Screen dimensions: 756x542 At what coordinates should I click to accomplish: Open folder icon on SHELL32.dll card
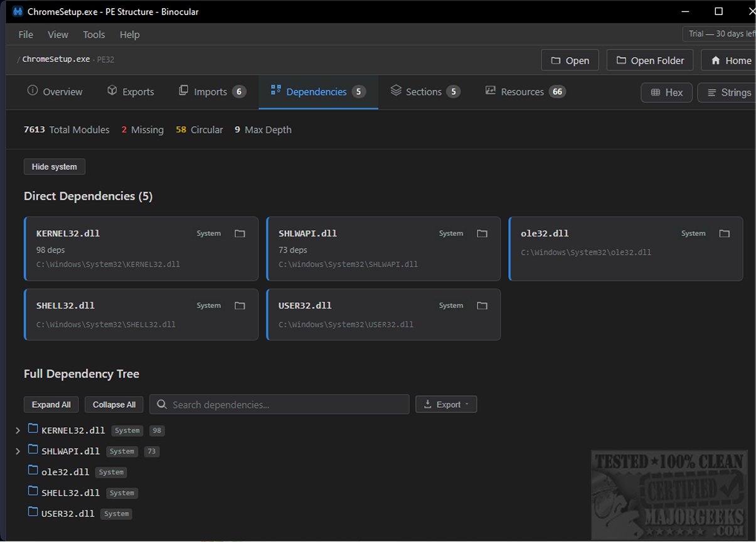[x=240, y=306]
